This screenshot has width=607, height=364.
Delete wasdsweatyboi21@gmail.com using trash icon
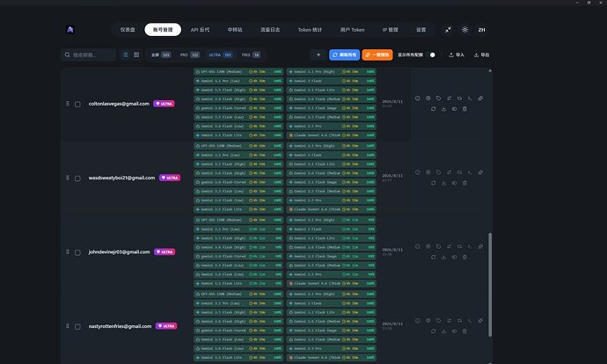coord(464,183)
